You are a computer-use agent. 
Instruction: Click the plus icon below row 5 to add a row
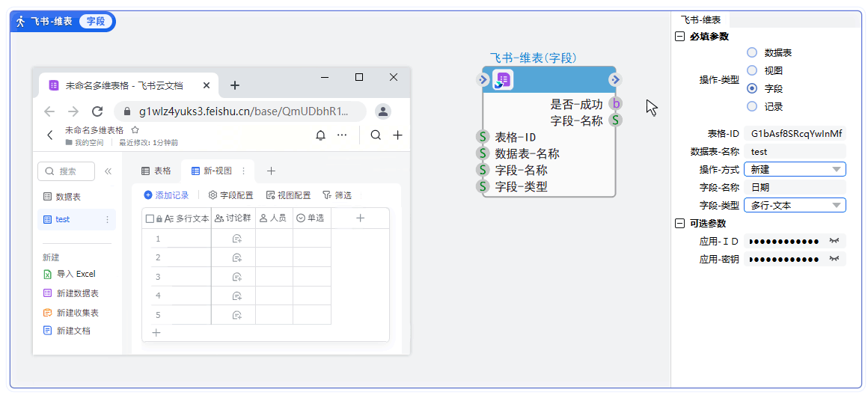156,333
